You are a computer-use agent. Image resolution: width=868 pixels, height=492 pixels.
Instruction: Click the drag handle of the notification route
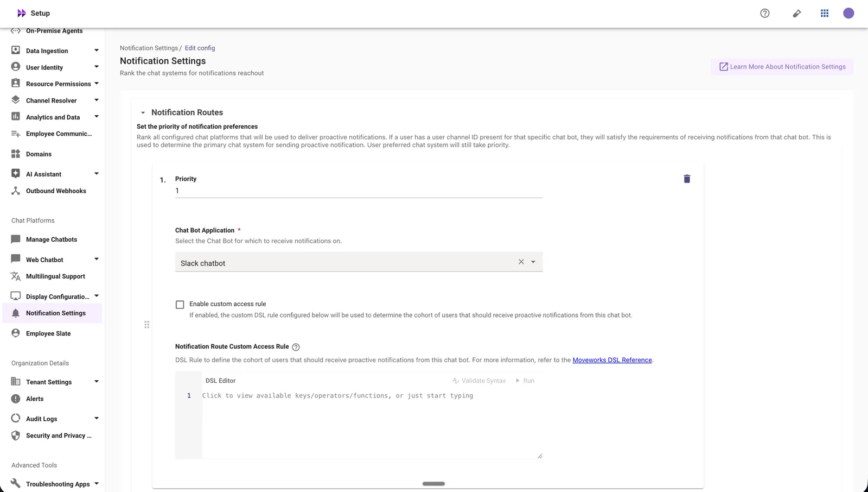tap(146, 325)
